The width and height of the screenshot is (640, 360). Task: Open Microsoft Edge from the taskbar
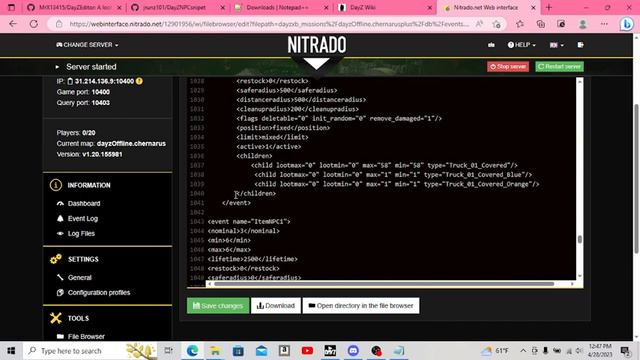192,351
